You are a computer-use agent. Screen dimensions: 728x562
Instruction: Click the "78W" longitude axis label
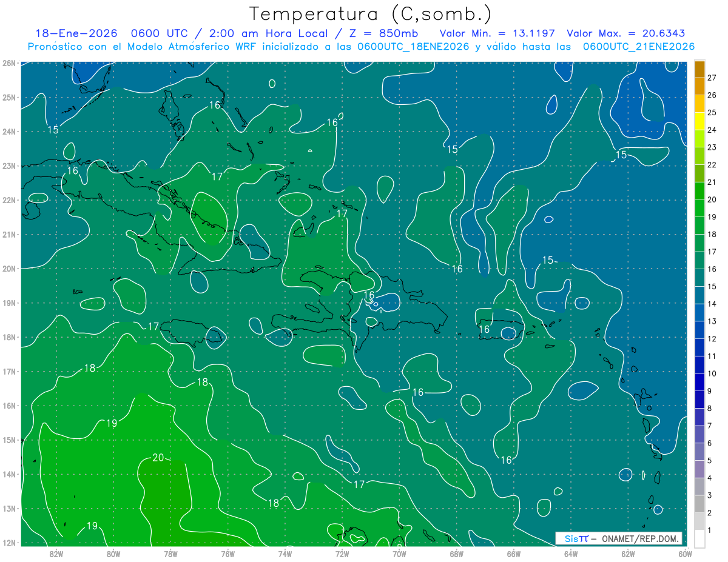click(x=170, y=554)
